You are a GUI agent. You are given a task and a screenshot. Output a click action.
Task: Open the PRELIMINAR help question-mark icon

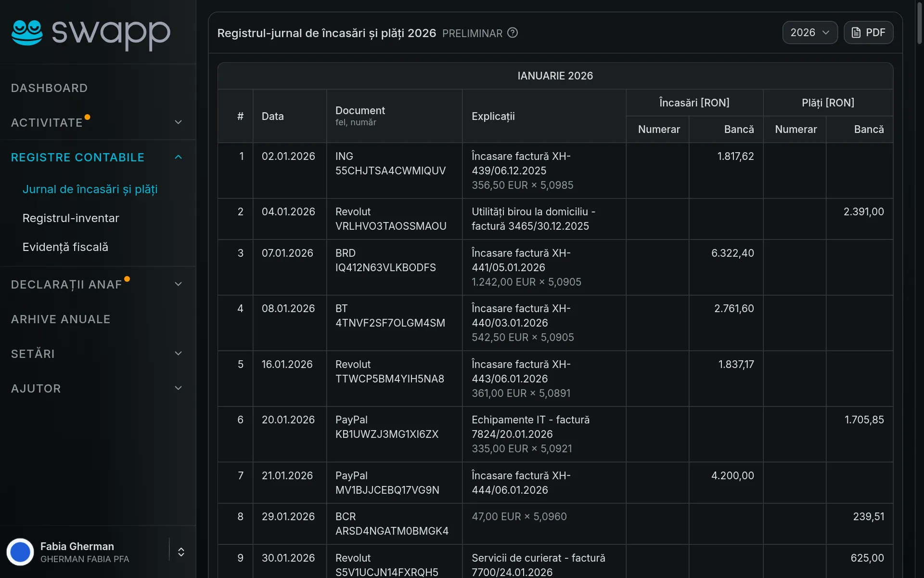tap(513, 33)
